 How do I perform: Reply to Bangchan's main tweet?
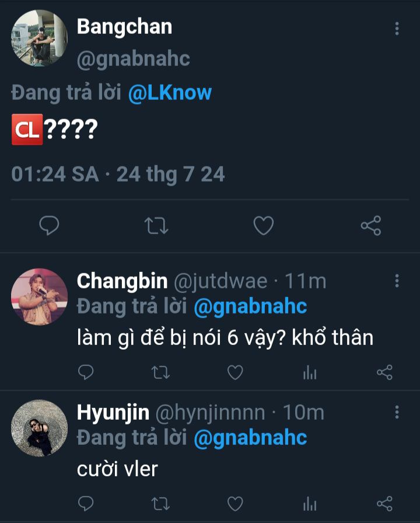[x=50, y=225]
